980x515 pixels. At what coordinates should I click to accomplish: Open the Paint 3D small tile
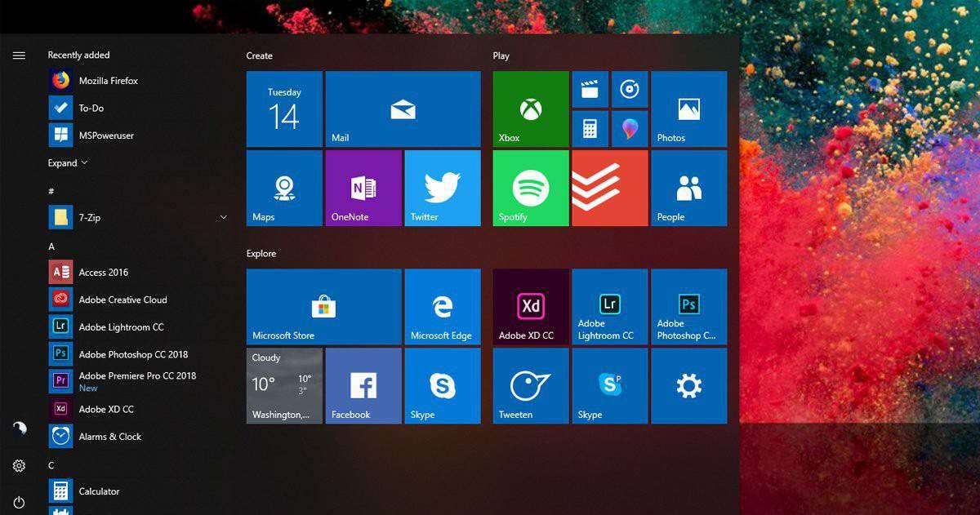pyautogui.click(x=630, y=129)
